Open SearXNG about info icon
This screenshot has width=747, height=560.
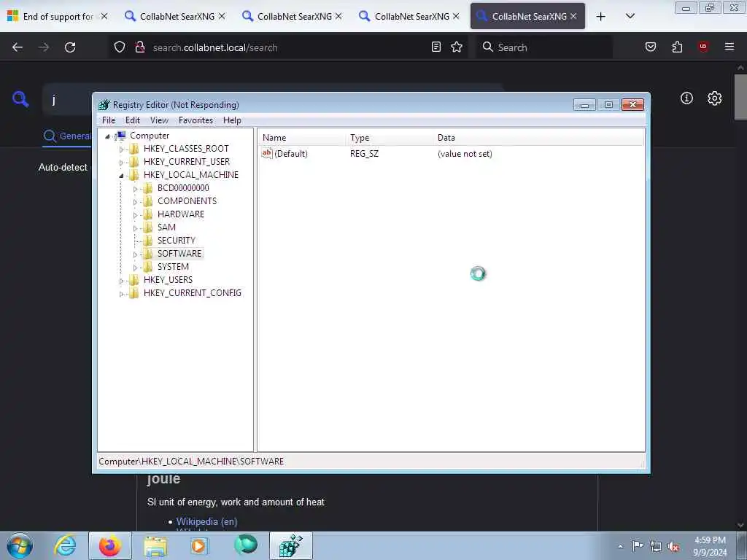[x=686, y=98]
